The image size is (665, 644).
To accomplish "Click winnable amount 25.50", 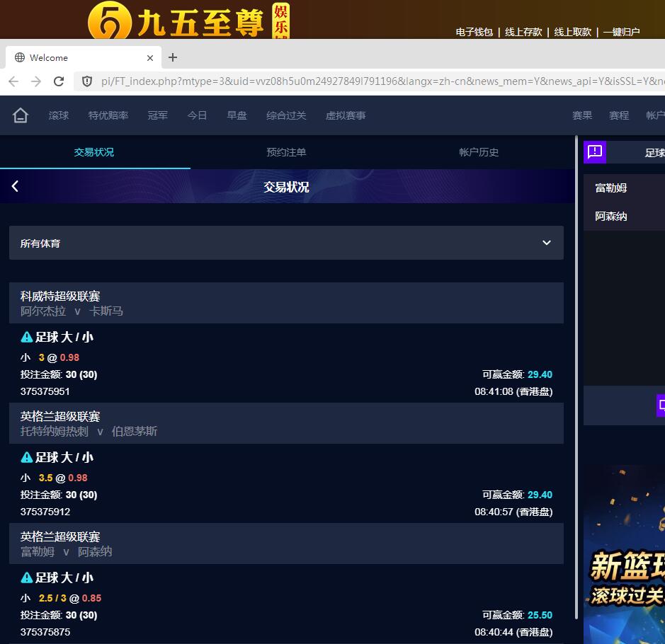I will 540,615.
